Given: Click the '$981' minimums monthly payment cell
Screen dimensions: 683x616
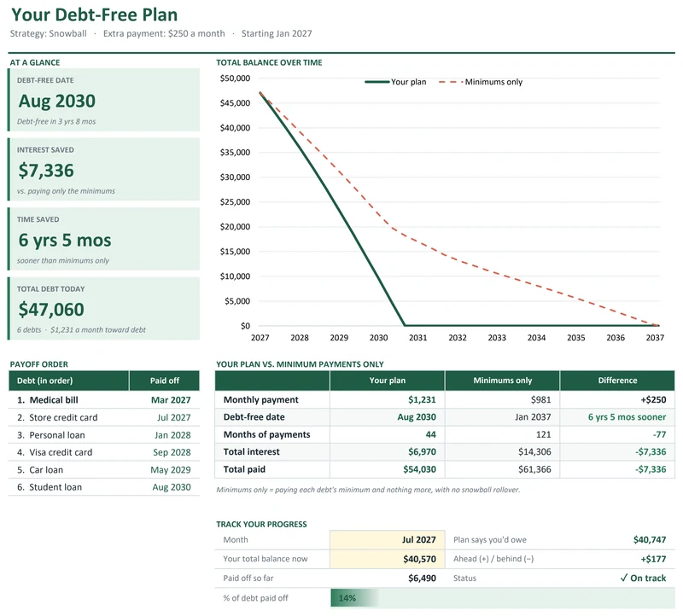Looking at the screenshot, I should point(503,399).
